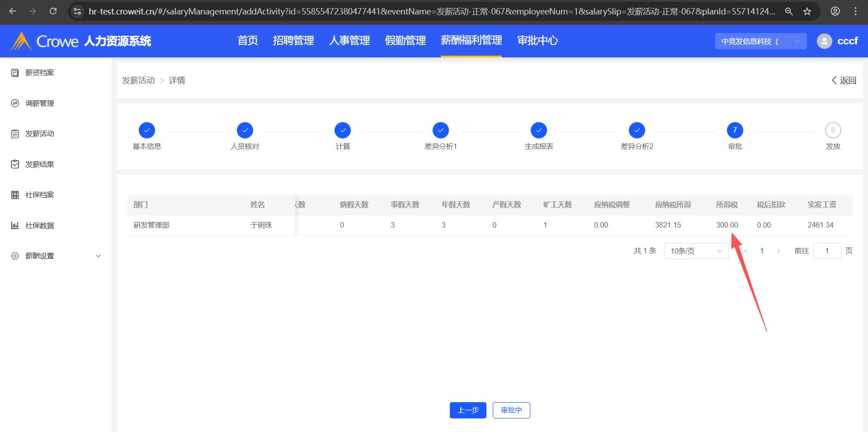The image size is (868, 432).
Task: Open the 中竞发信息科技 company dropdown
Action: (x=760, y=41)
